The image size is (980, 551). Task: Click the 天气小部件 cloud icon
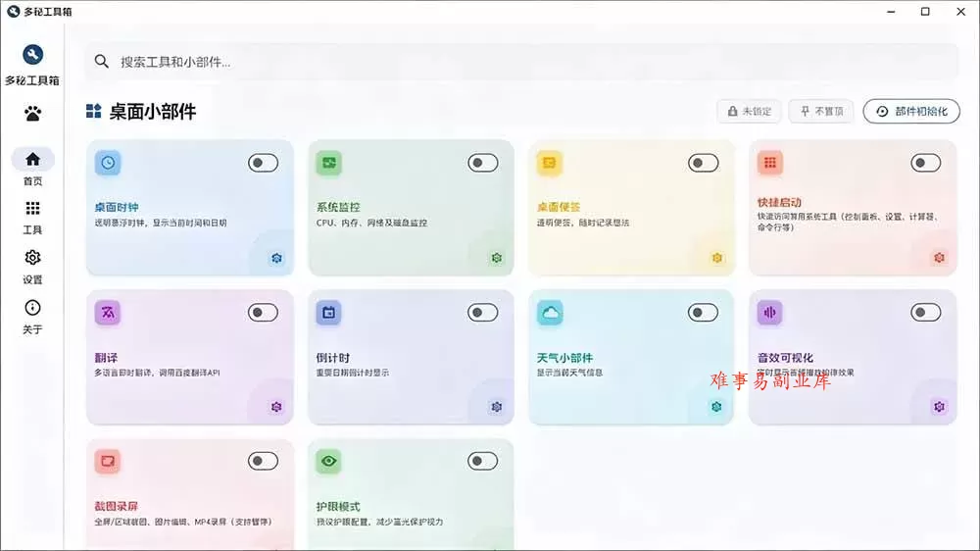click(x=550, y=312)
